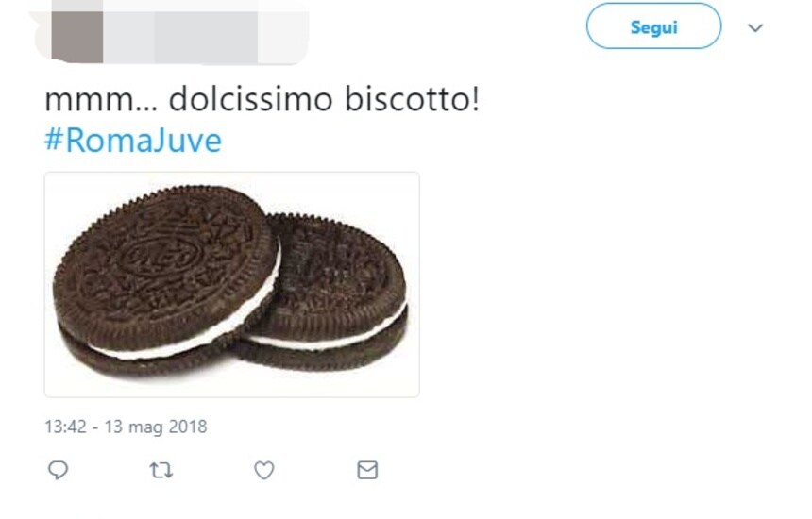
Task: Click the date 13 mag 2018
Action: click(156, 427)
